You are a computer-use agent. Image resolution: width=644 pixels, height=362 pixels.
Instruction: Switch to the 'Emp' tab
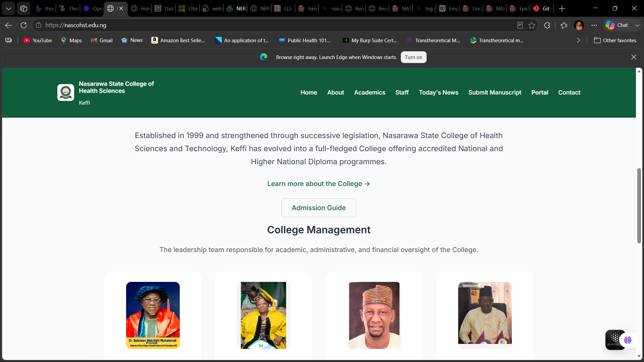[x=449, y=9]
